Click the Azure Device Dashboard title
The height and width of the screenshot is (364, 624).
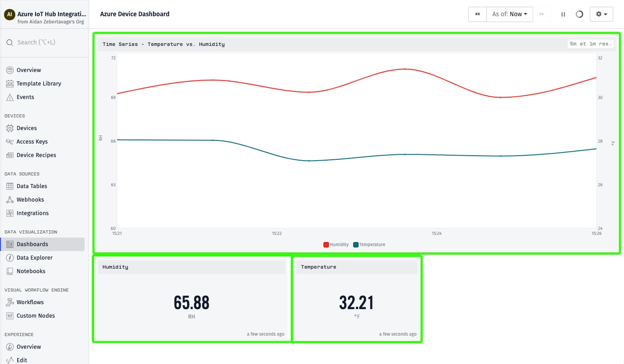pyautogui.click(x=135, y=14)
